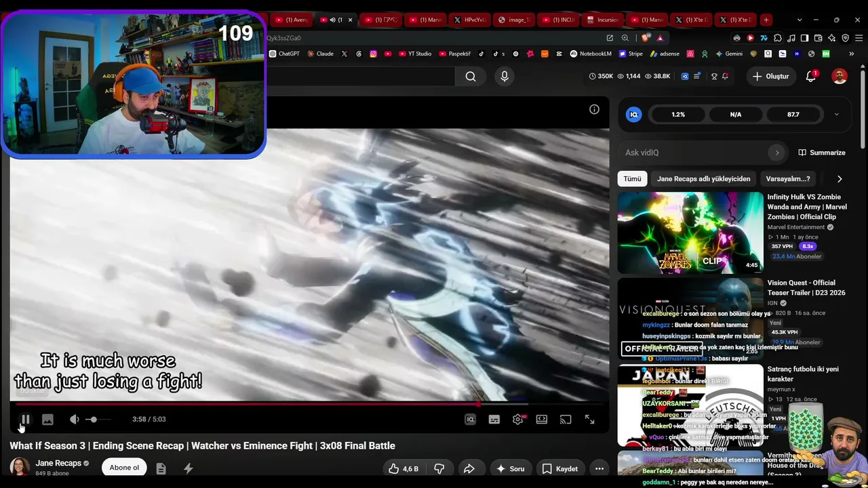
Task: Select the Jane Recaps adlı yükleyiciden chip
Action: point(703,179)
